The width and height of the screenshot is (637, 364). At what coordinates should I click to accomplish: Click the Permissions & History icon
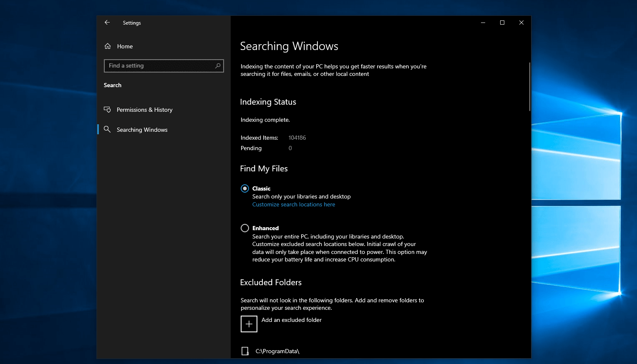pos(107,110)
